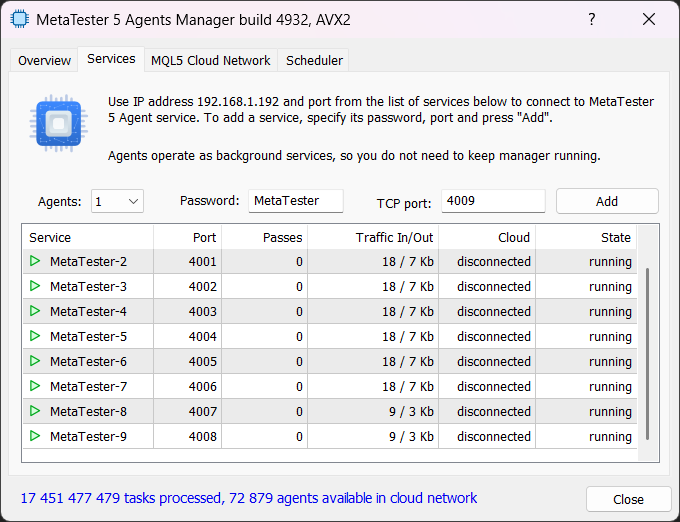The width and height of the screenshot is (680, 522).
Task: Click the green play icon for MetaTester-4
Action: [35, 311]
